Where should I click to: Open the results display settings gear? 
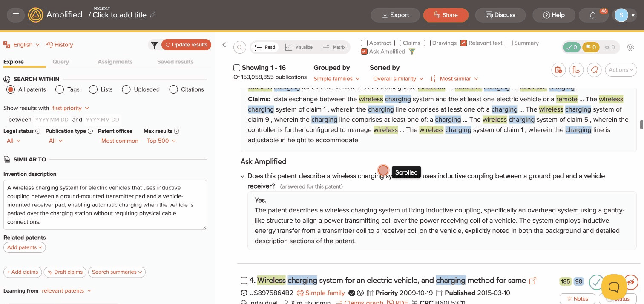(x=630, y=47)
